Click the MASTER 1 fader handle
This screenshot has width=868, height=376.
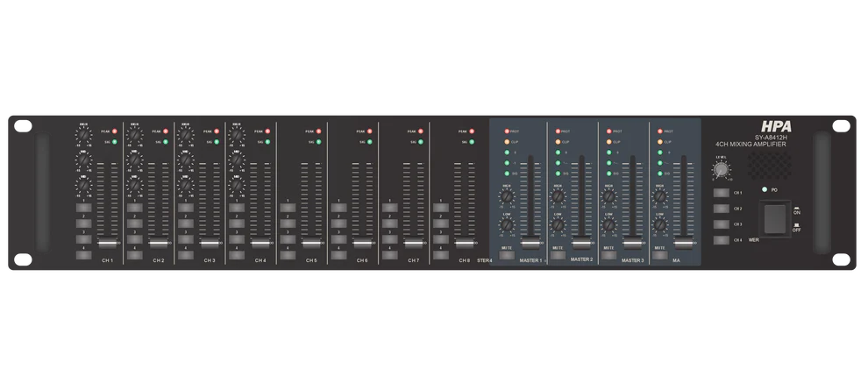(530, 244)
